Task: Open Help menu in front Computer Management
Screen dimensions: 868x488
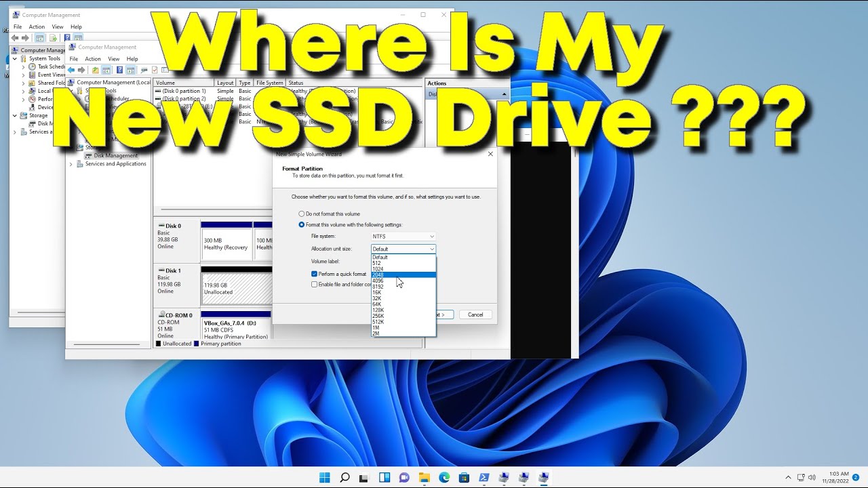Action: [x=132, y=59]
